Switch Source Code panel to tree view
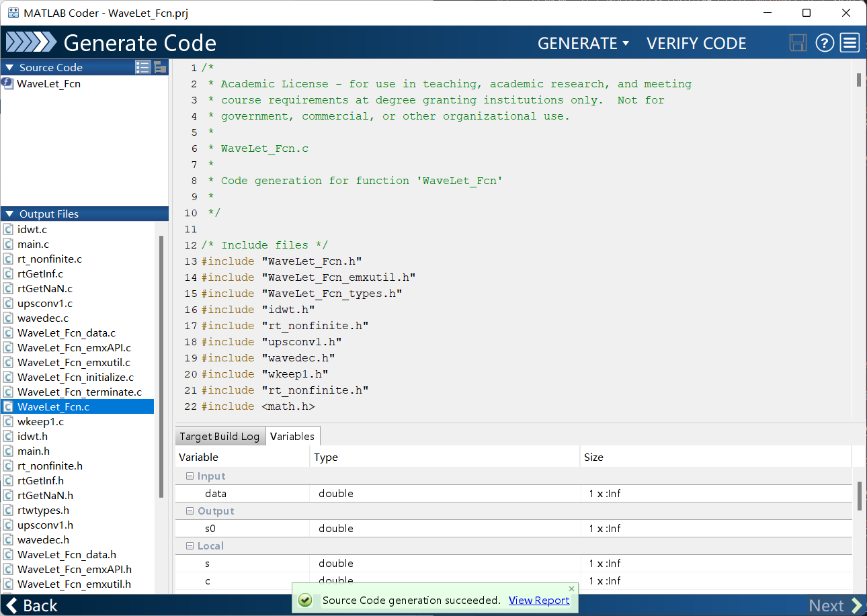Image resolution: width=867 pixels, height=616 pixels. point(160,67)
